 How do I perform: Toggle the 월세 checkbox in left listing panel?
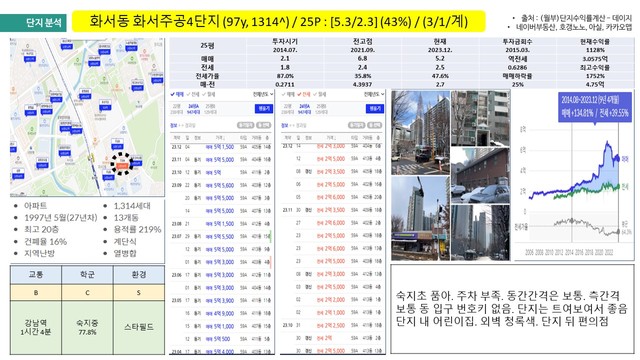(209, 94)
